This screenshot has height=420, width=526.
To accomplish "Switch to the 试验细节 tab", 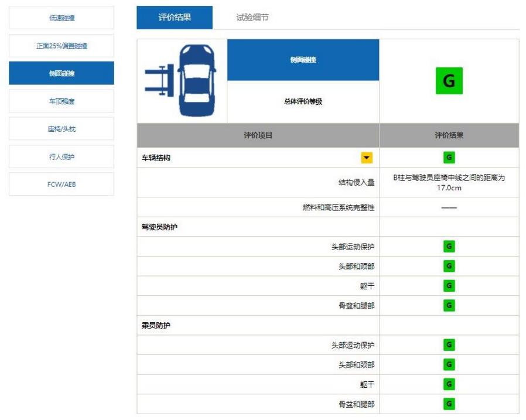I will tap(252, 18).
